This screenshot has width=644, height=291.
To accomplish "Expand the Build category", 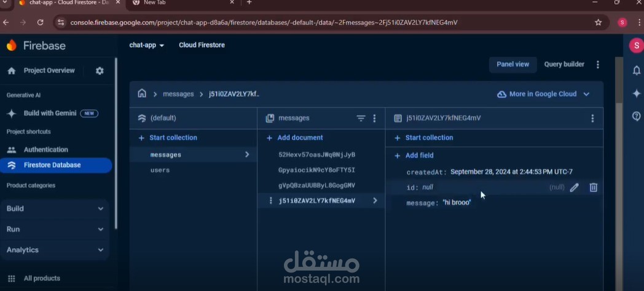I will [55, 209].
